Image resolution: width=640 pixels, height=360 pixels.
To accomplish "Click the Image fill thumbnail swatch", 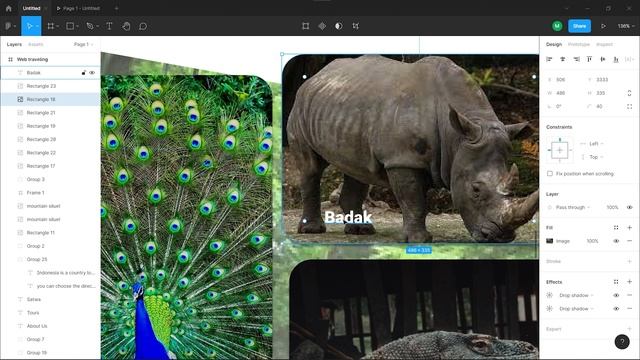I will [x=550, y=241].
